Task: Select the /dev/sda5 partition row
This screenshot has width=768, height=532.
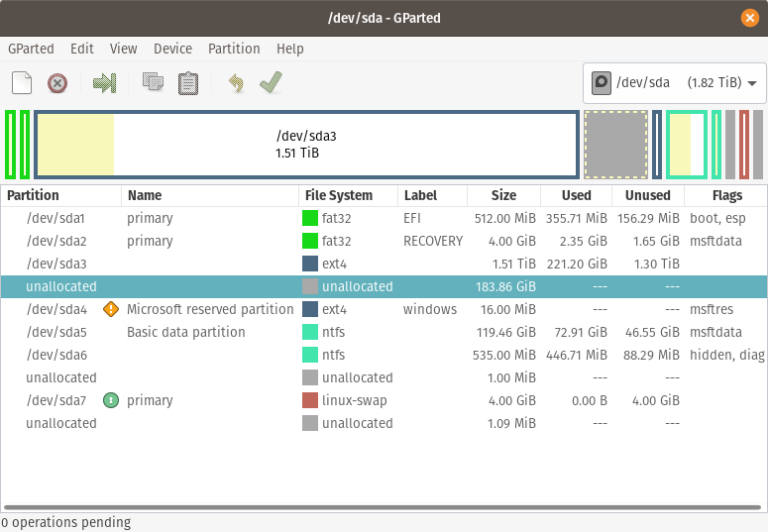Action: [384, 332]
